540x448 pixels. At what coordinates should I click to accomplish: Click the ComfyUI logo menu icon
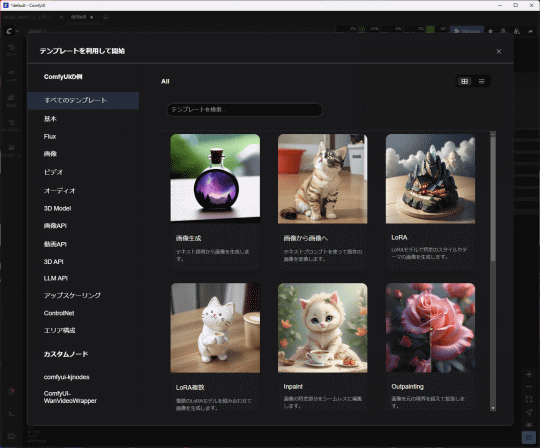click(9, 31)
